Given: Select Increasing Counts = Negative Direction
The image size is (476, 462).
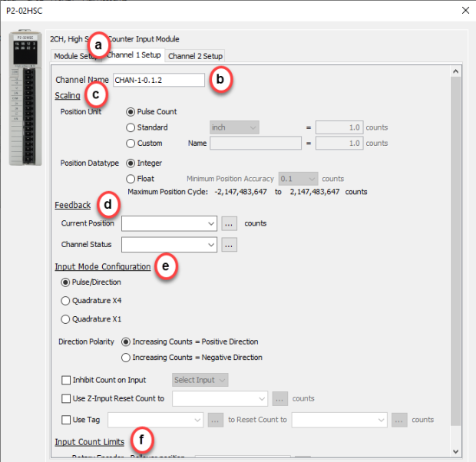Looking at the screenshot, I should click(126, 357).
